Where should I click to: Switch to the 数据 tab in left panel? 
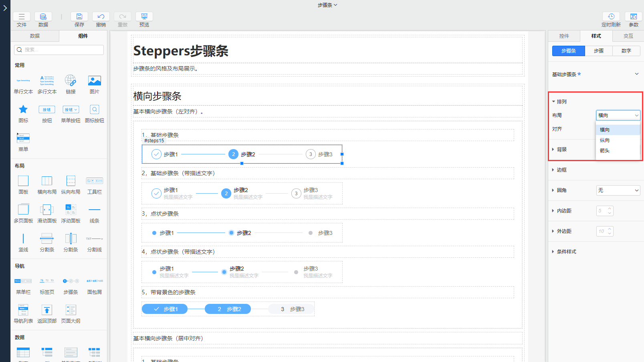pos(35,36)
